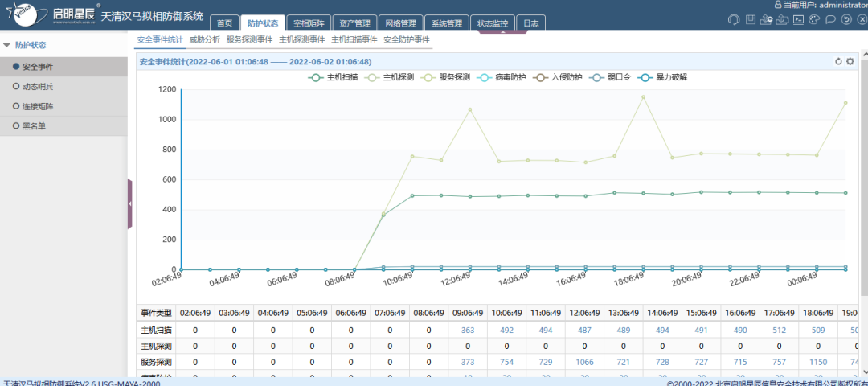The width and height of the screenshot is (868, 386).
Task: Click the scrollbar up arrow on the right
Action: (x=864, y=56)
